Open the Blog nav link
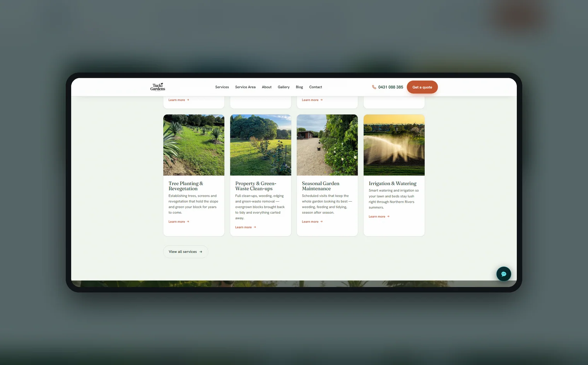This screenshot has width=588, height=365. click(299, 87)
